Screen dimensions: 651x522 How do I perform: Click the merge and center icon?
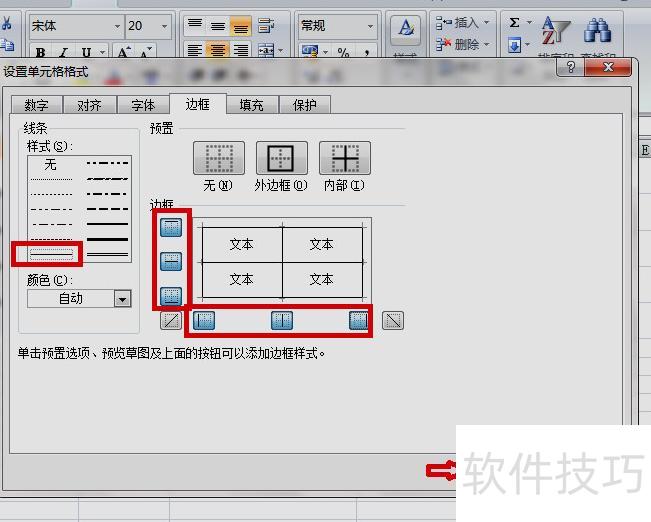point(266,51)
